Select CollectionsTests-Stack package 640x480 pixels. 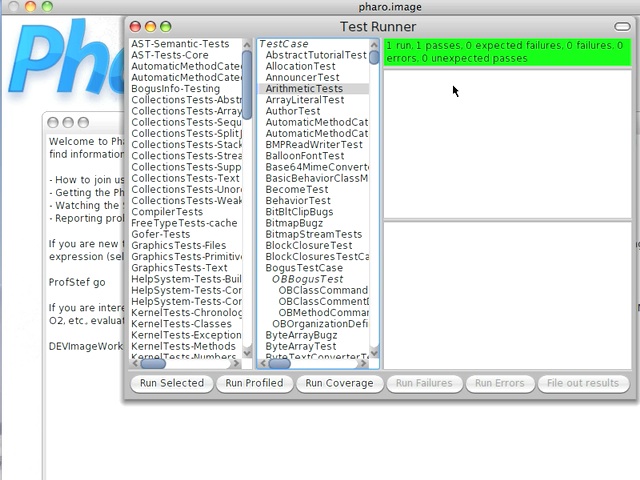(186, 145)
